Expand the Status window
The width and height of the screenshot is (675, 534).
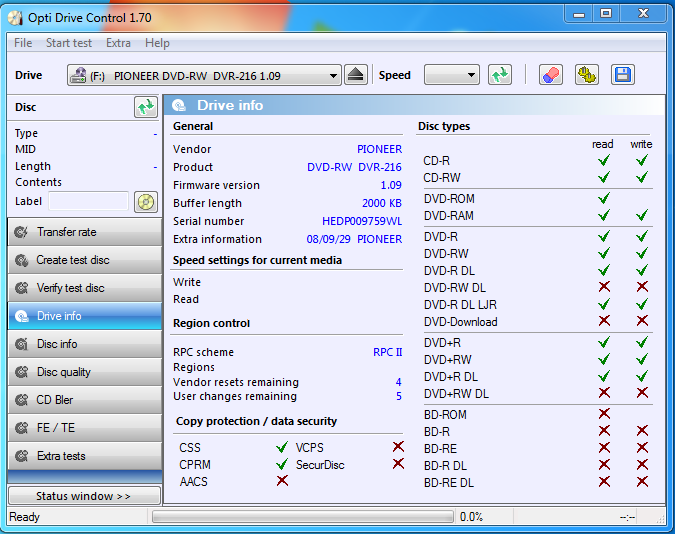tap(84, 496)
